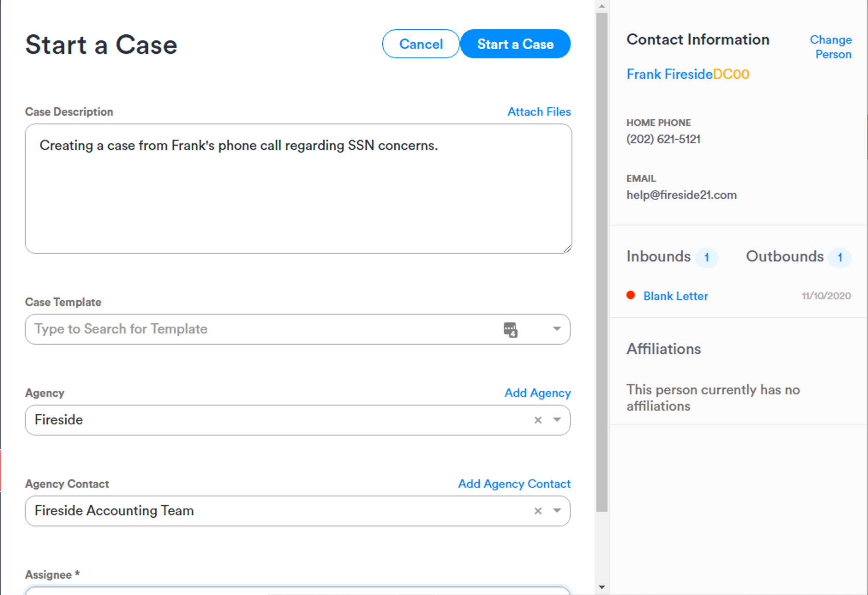Click the email help@fireside21.com

coord(682,195)
